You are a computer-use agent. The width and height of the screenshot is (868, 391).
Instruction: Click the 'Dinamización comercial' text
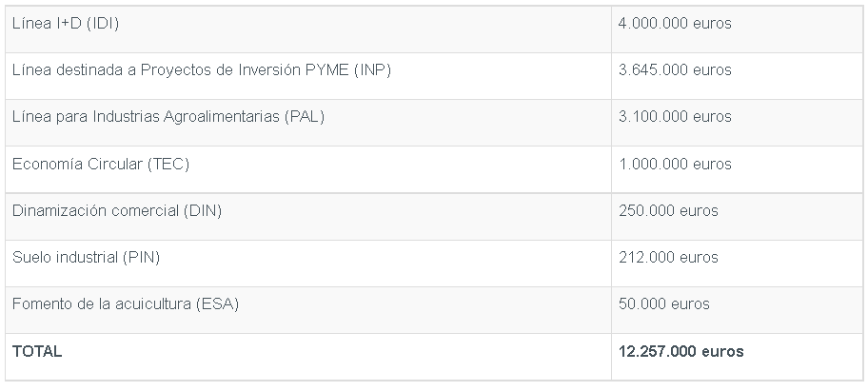tap(95, 210)
